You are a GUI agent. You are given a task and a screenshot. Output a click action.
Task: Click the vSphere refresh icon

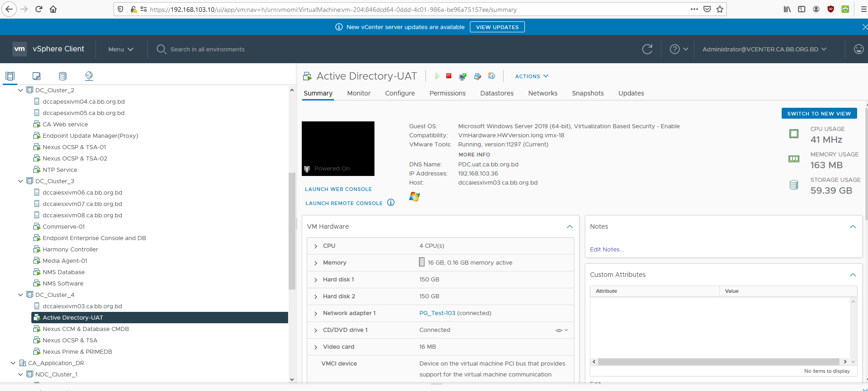[647, 49]
